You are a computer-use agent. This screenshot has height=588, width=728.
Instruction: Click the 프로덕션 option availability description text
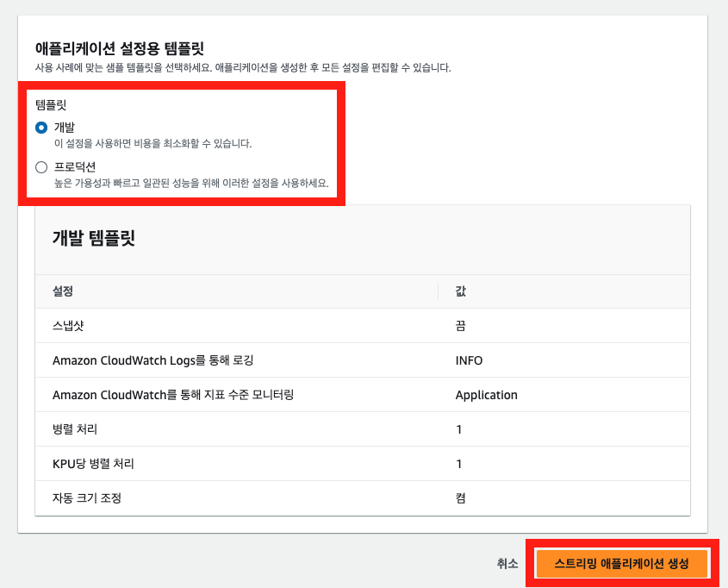(191, 183)
